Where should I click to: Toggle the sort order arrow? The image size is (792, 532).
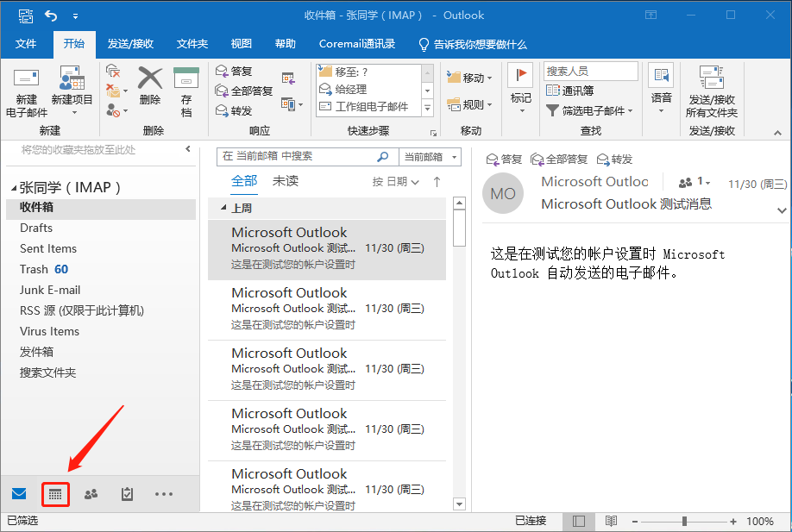437,182
